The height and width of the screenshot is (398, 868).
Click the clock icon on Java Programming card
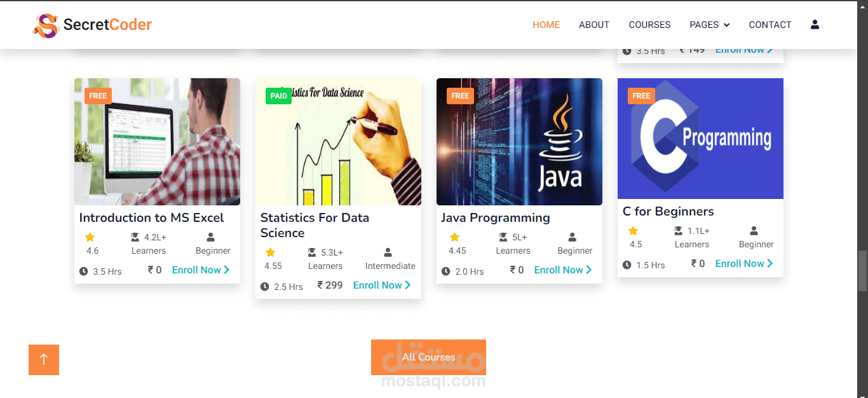click(x=445, y=271)
